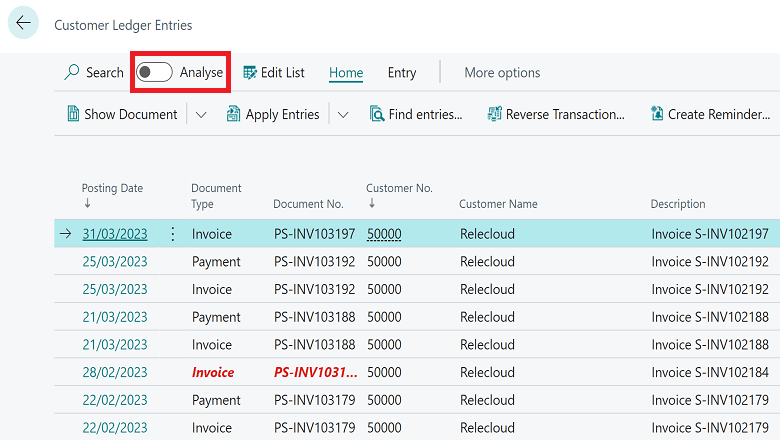Image resolution: width=780 pixels, height=440 pixels.
Task: Open row options for the 31/03/2023 entry
Action: 172,234
